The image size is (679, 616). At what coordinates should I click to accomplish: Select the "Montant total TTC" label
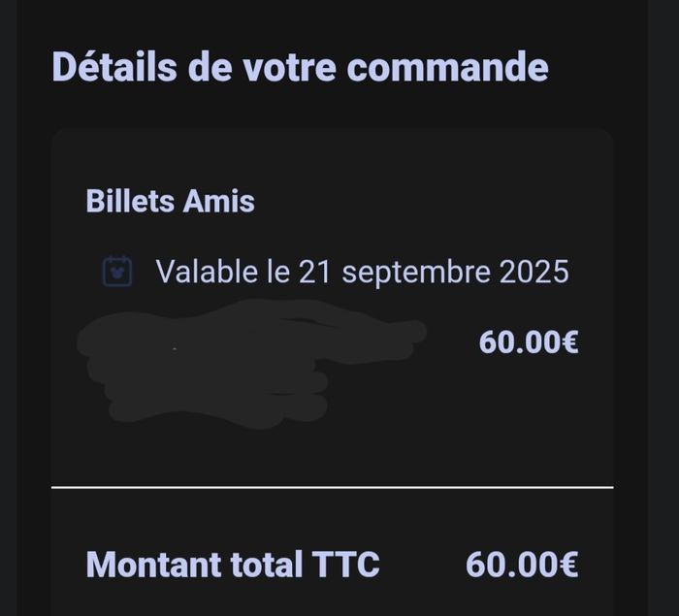coord(233,565)
